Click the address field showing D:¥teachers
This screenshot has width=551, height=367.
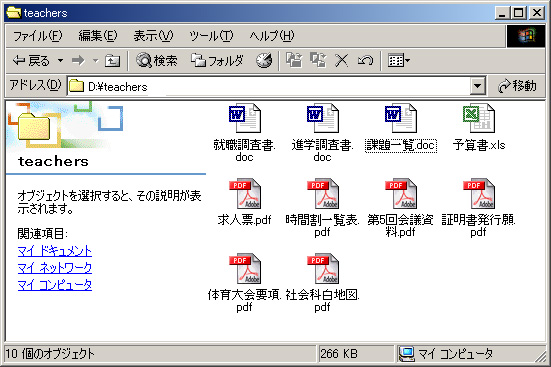(268, 86)
